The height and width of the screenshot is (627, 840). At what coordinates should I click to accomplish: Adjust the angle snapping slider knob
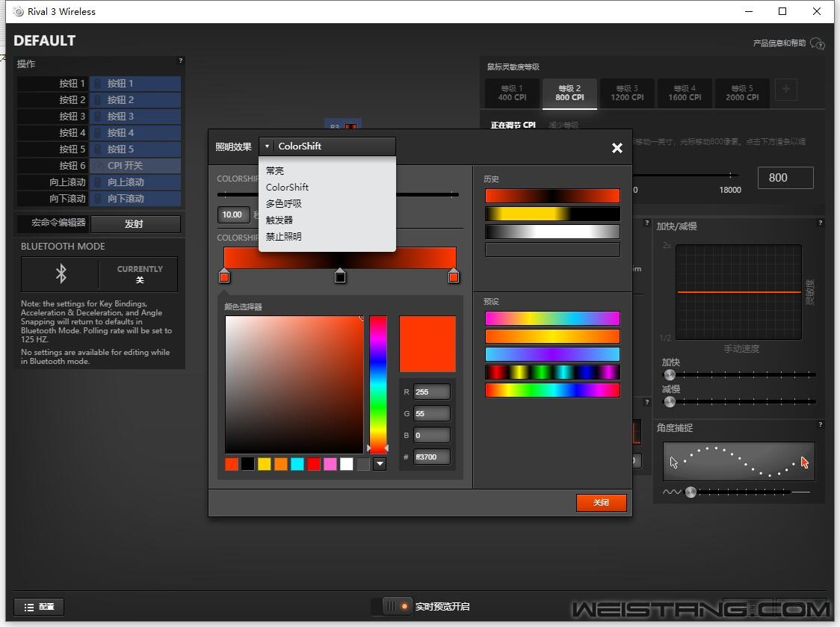tap(691, 492)
